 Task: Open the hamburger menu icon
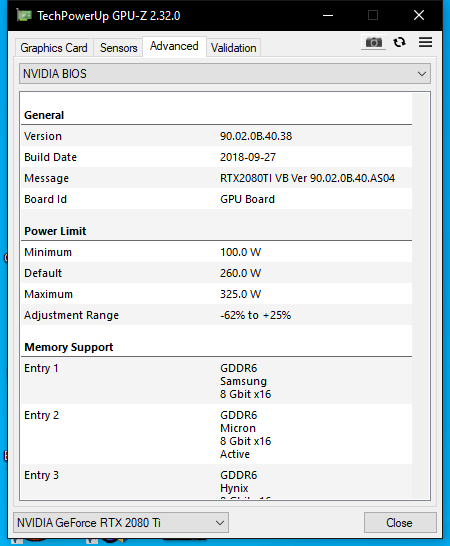pos(425,42)
